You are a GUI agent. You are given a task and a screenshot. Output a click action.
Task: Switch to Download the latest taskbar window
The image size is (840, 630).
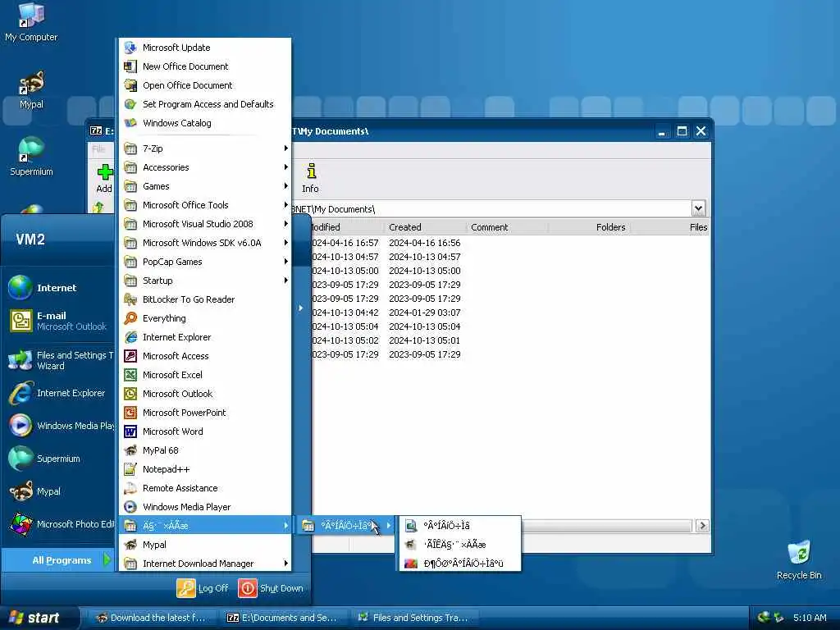pos(152,618)
